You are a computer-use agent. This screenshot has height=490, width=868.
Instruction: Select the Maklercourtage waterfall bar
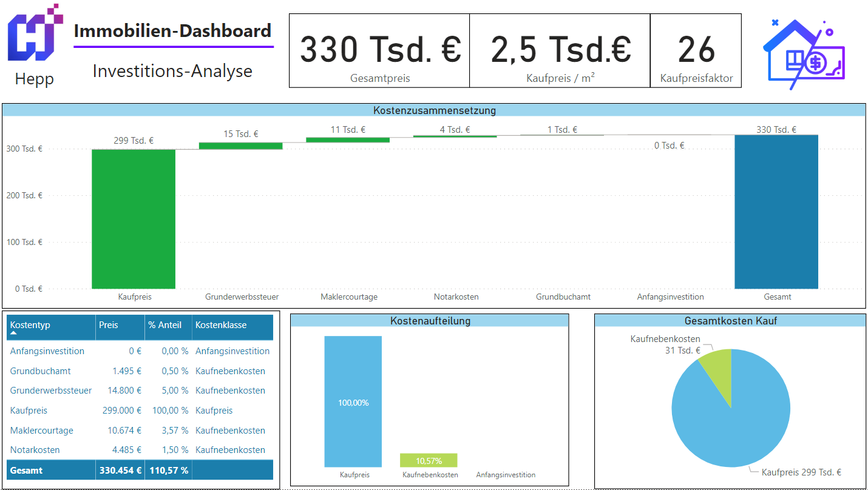(x=347, y=140)
